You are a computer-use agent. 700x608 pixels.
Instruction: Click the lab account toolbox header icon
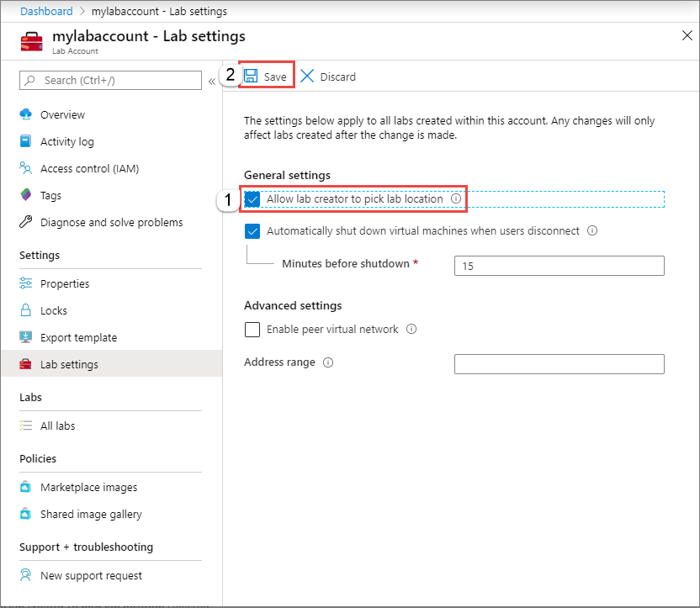click(x=32, y=41)
